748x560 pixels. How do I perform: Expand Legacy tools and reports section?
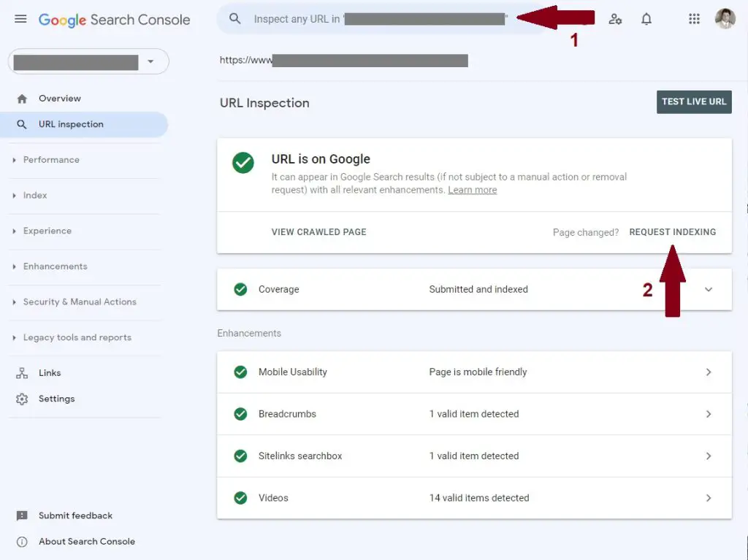14,338
